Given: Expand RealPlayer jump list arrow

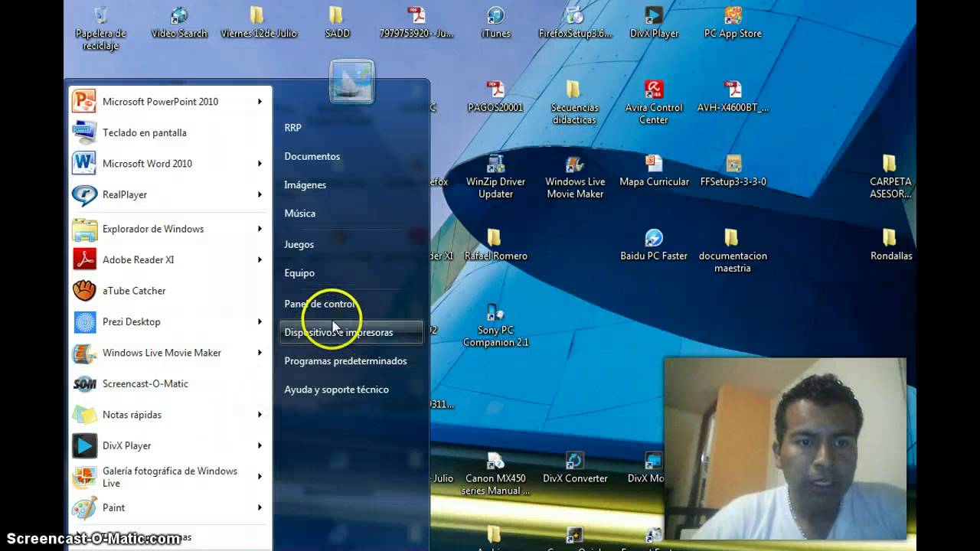Looking at the screenshot, I should [x=260, y=194].
